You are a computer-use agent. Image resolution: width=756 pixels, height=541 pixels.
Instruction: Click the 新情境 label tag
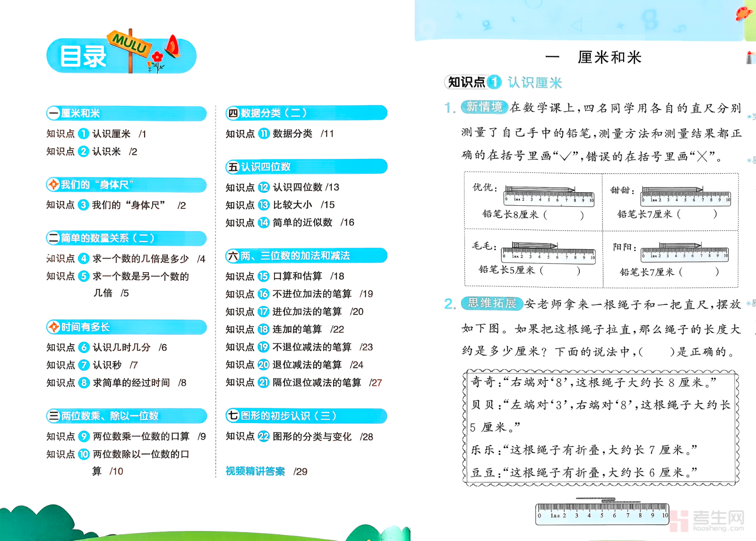click(484, 107)
